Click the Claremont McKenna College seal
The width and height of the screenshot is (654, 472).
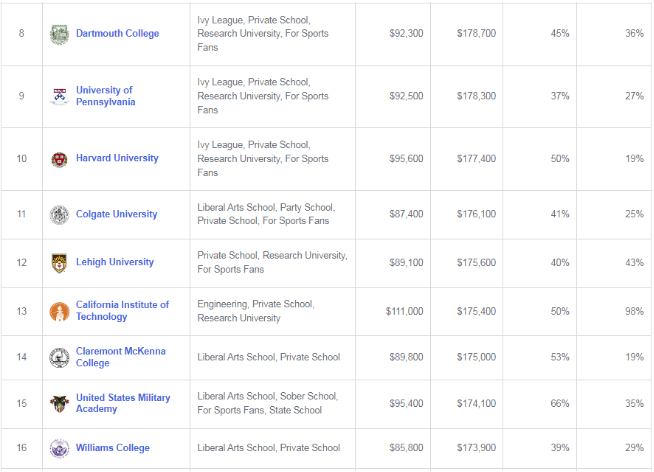coord(59,358)
